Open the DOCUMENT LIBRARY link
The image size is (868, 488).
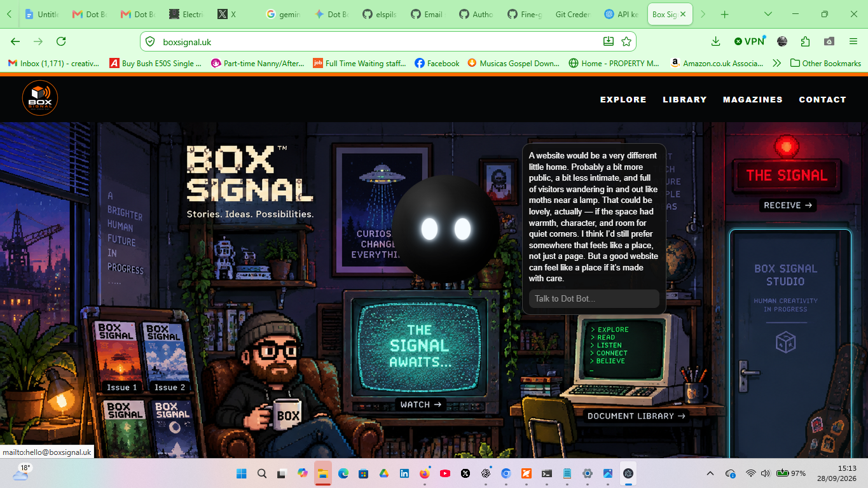(636, 416)
